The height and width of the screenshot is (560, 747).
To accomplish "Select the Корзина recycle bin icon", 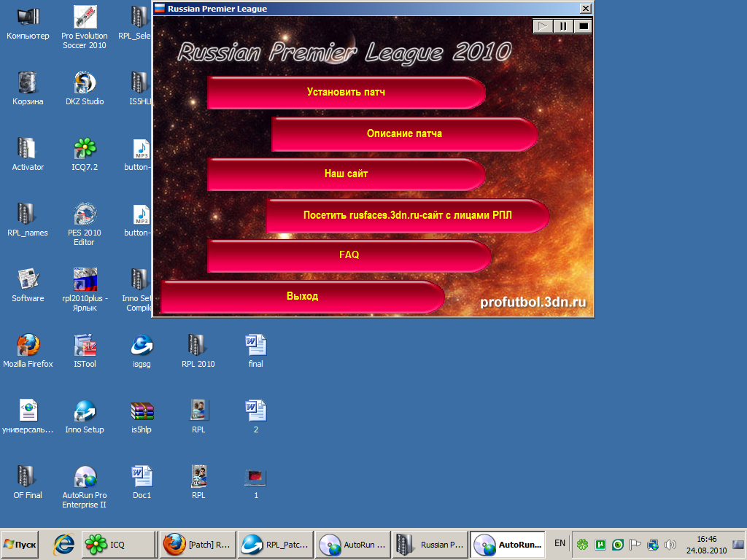I will click(28, 88).
